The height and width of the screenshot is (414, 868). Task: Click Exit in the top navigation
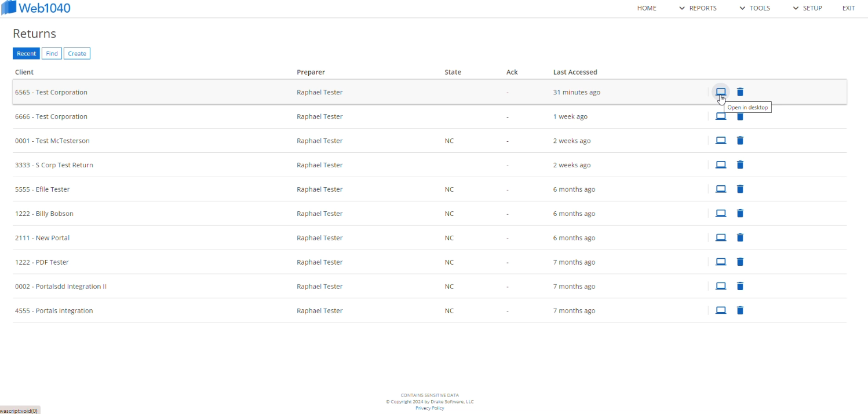(848, 8)
